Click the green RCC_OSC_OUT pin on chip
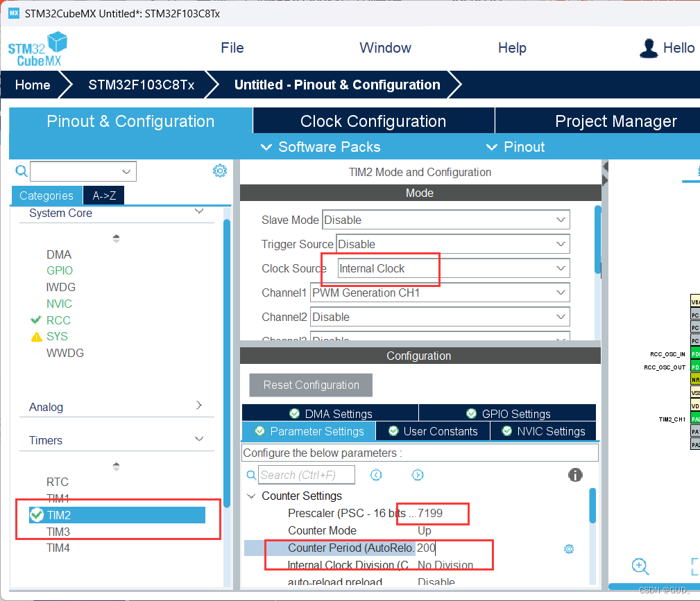The width and height of the screenshot is (700, 601). (695, 367)
